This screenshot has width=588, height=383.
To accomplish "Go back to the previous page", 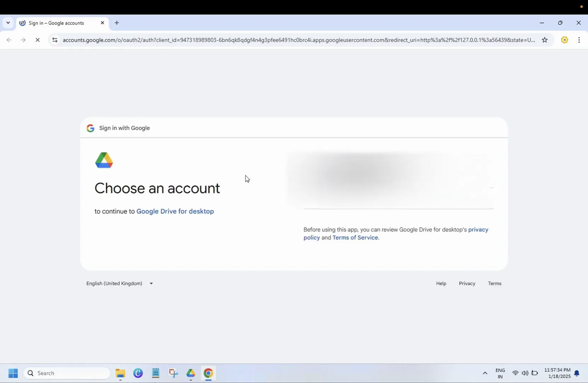I will (x=9, y=40).
